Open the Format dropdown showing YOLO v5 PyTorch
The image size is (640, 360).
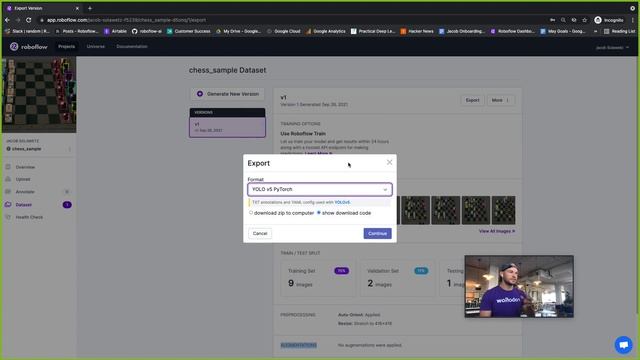[x=320, y=189]
